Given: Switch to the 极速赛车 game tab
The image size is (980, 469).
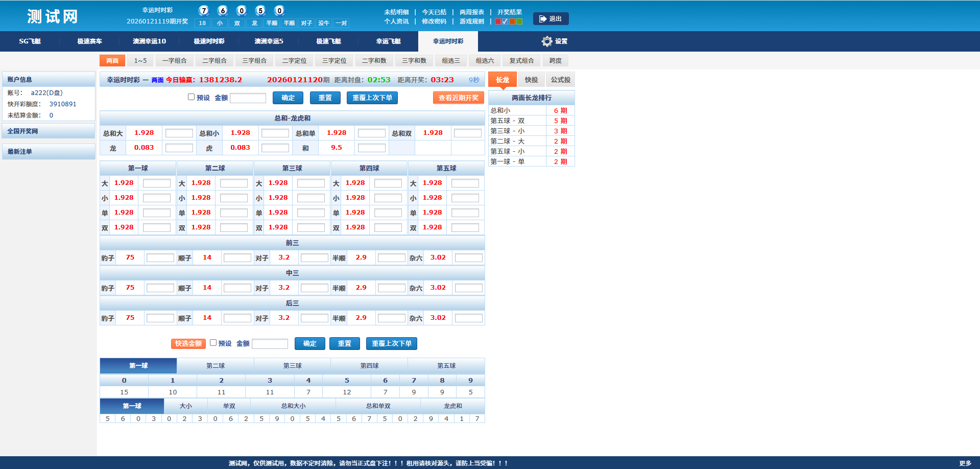Looking at the screenshot, I should click(89, 41).
